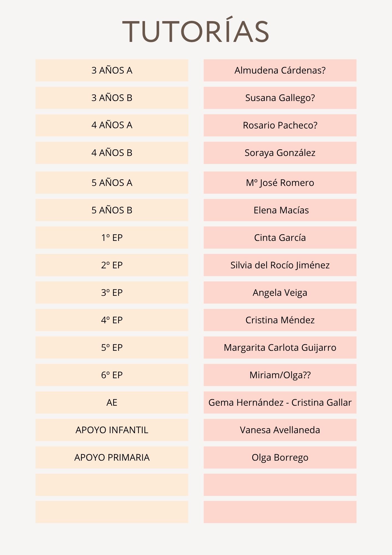Click the Gema Hernández - Cristina Gallar cell

point(280,402)
